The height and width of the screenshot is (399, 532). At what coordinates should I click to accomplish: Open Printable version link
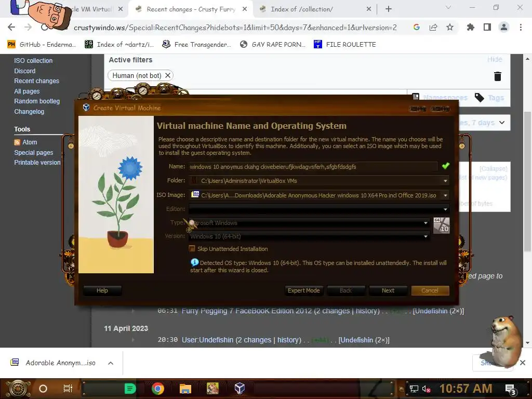tap(37, 163)
